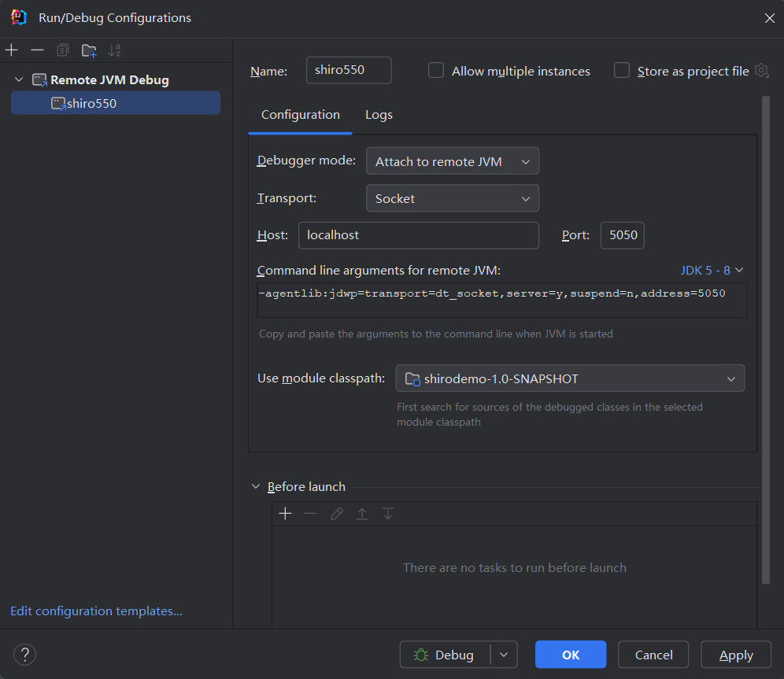Remove a Before launch task
This screenshot has width=784, height=679.
tap(310, 514)
